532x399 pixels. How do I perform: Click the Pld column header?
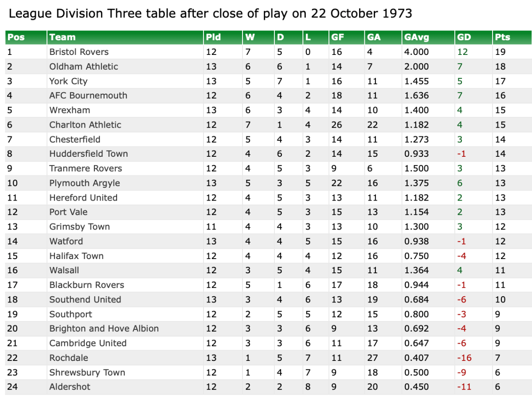213,37
